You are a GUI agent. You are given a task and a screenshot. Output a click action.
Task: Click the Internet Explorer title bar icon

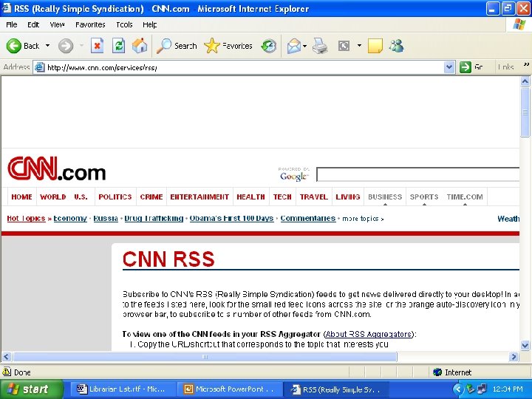7,8
